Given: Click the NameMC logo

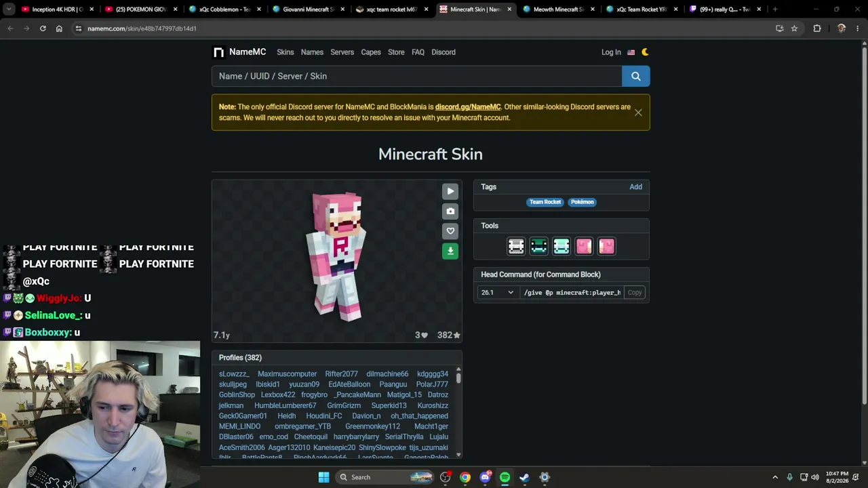Looking at the screenshot, I should [x=239, y=52].
